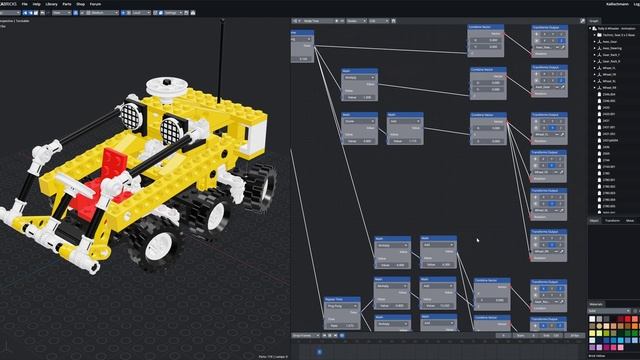640x360 pixels.
Task: Click the Wheel_FL empty object icon
Action: pos(599,68)
